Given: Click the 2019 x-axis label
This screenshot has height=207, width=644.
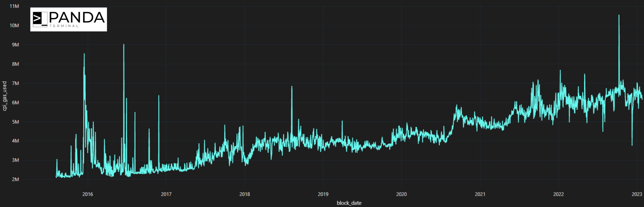Looking at the screenshot, I should 323,194.
